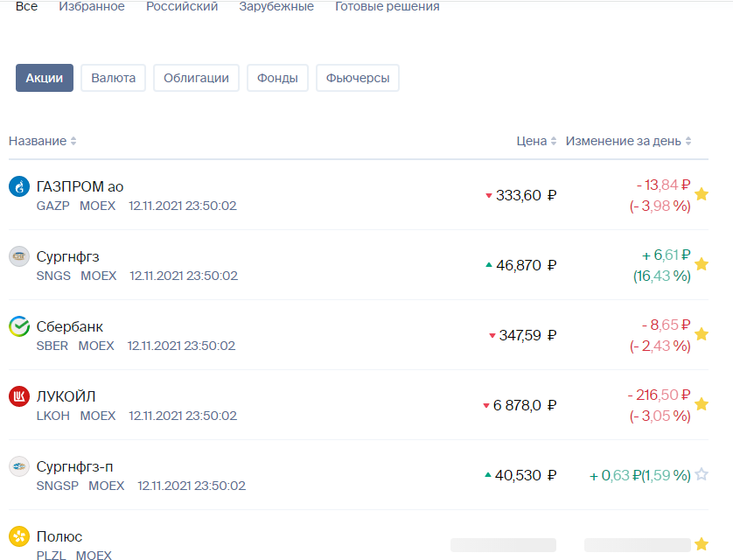Viewport: 733px width, 560px height.
Task: Unstar Сбербанк in the favorites column
Action: 702,333
